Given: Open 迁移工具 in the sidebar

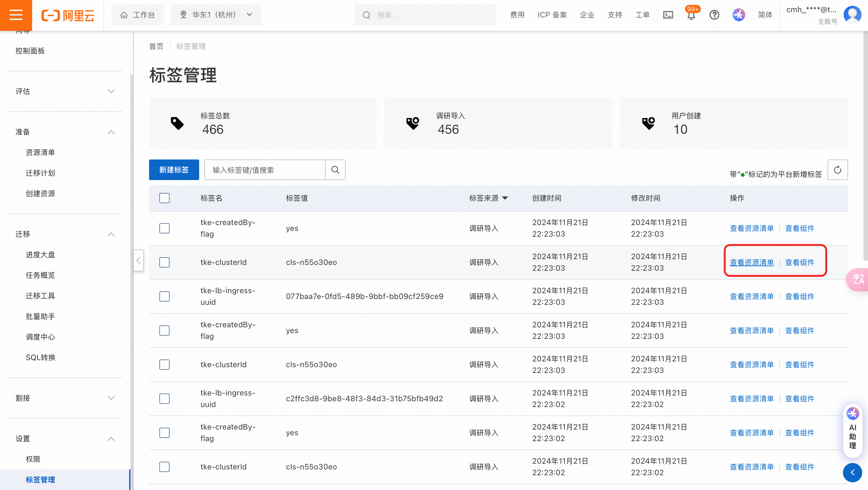Looking at the screenshot, I should click(40, 296).
